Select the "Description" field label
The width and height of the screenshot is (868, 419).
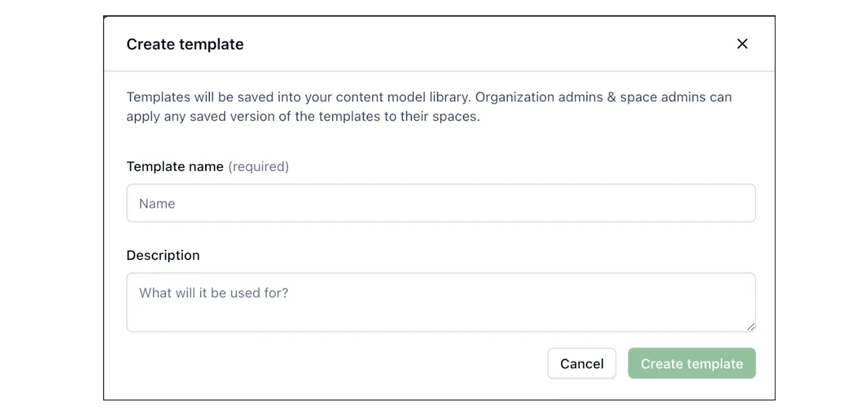(163, 255)
